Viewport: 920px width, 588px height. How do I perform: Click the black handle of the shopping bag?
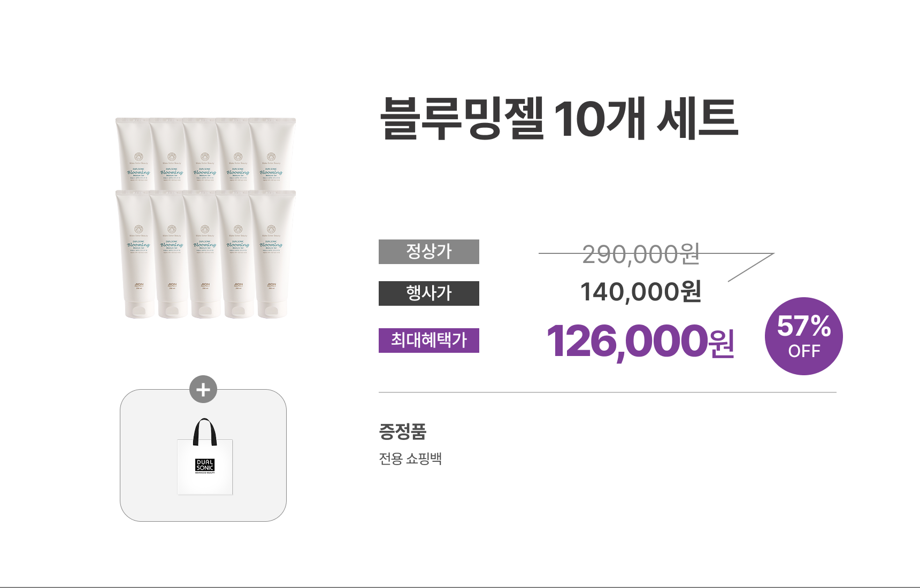(205, 431)
